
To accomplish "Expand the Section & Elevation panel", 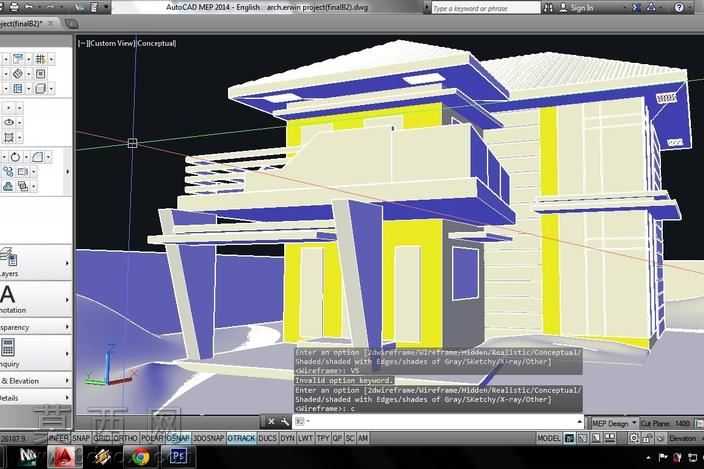I will 67,381.
